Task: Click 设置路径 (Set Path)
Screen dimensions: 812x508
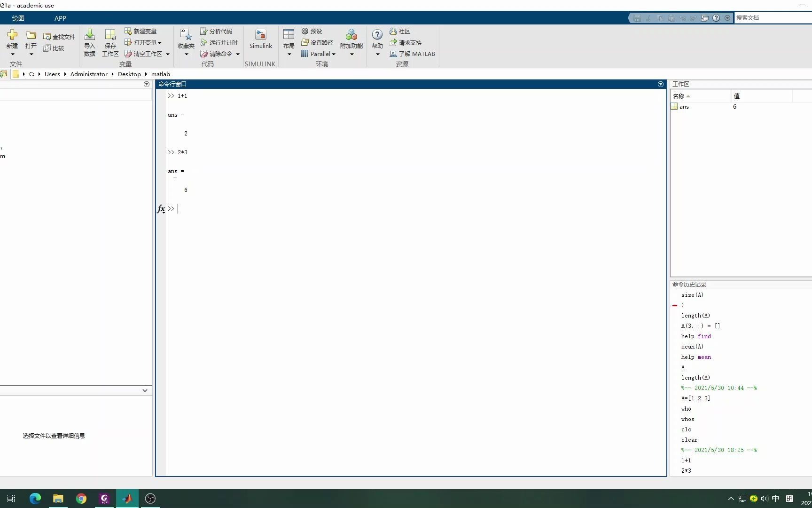Action: pyautogui.click(x=317, y=42)
